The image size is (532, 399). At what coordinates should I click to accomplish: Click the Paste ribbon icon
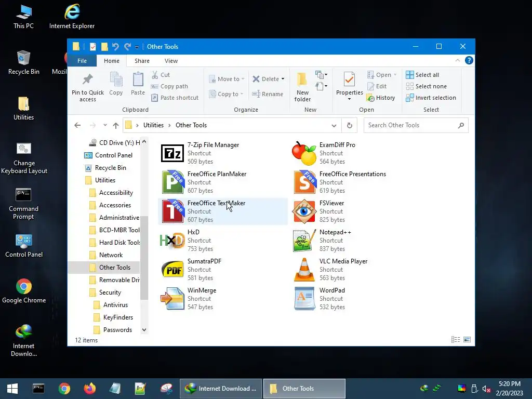tap(138, 79)
